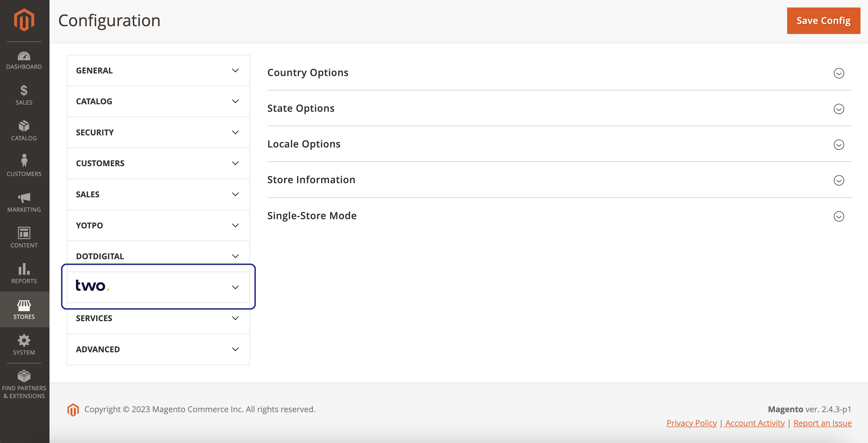Expand Single-Store Mode circle arrow
This screenshot has width=868, height=443.
click(x=839, y=216)
